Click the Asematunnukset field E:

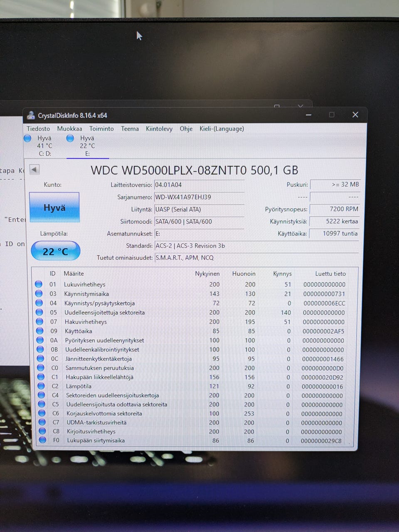pos(199,234)
